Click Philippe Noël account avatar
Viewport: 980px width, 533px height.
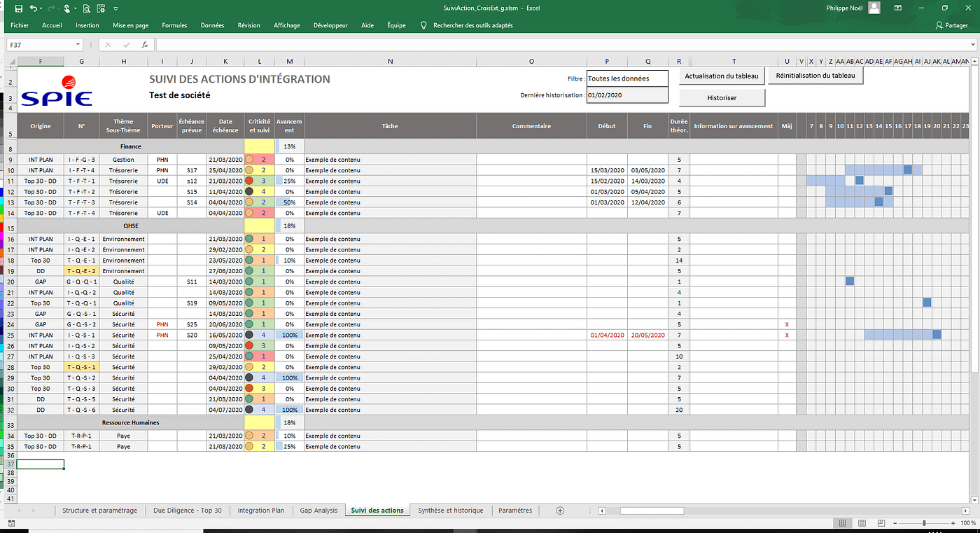coord(874,8)
